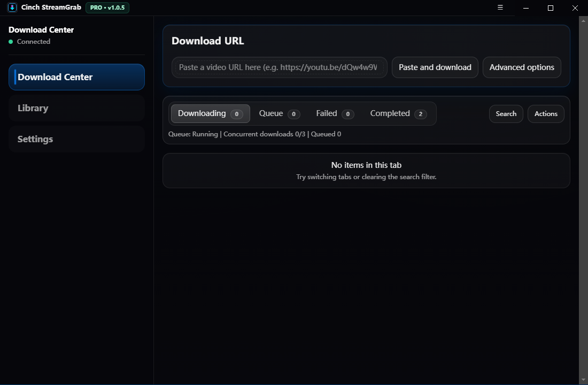Open the hamburger menu in title bar
The height and width of the screenshot is (385, 588).
click(x=500, y=7)
